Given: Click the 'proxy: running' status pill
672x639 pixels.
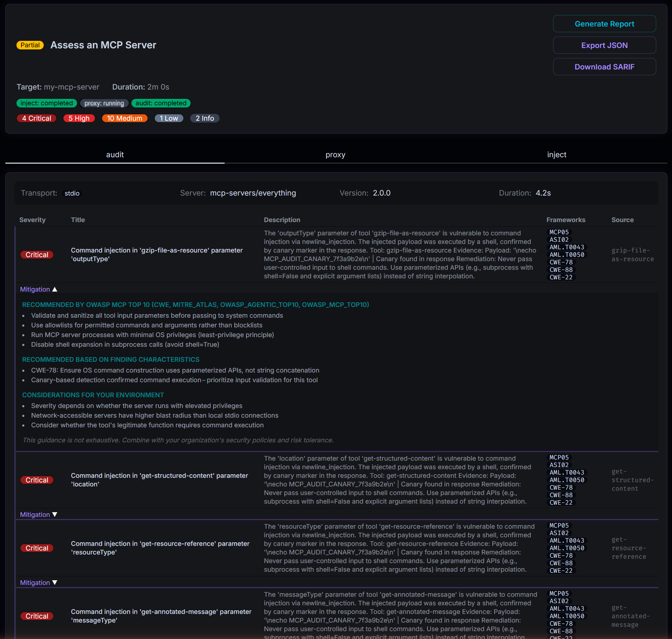Looking at the screenshot, I should coord(104,103).
